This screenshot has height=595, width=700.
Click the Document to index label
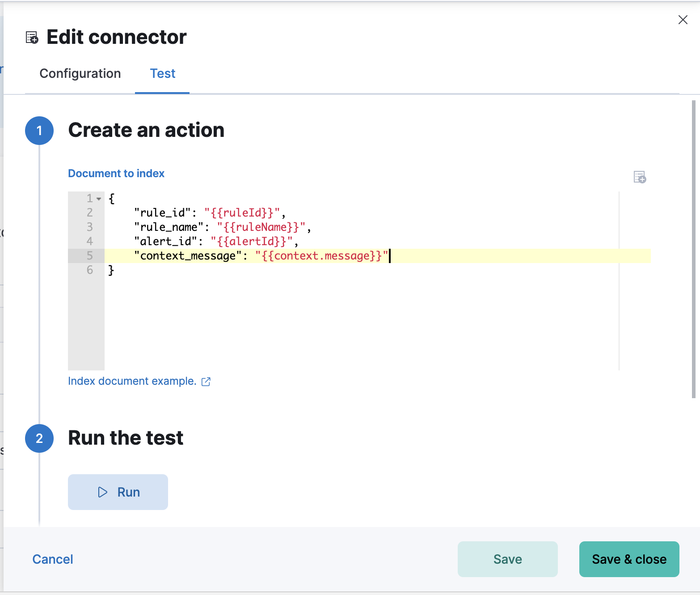[x=116, y=174]
